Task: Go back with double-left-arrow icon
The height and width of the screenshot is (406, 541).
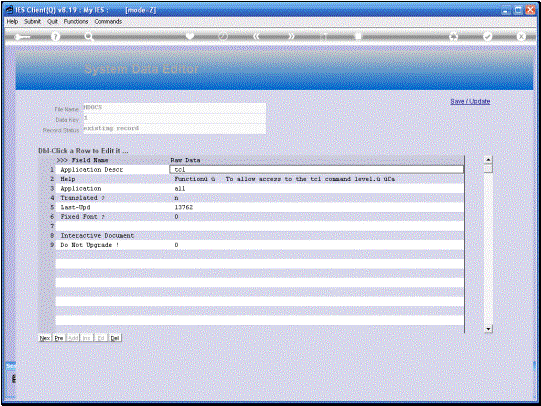Action: click(x=256, y=36)
